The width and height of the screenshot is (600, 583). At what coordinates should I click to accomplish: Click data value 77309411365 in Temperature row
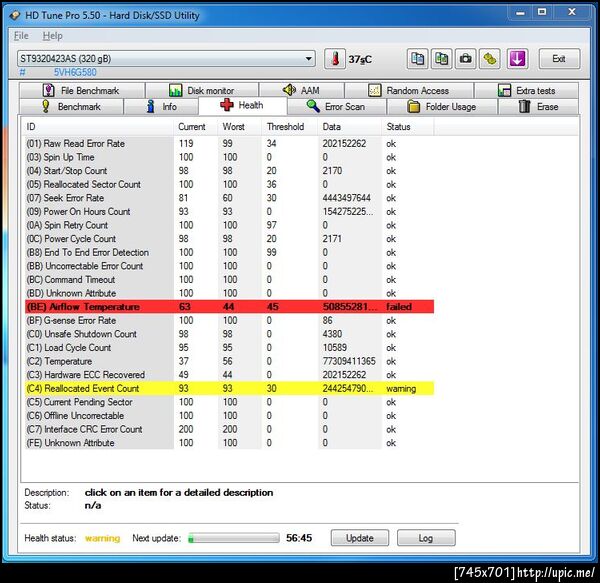(349, 361)
